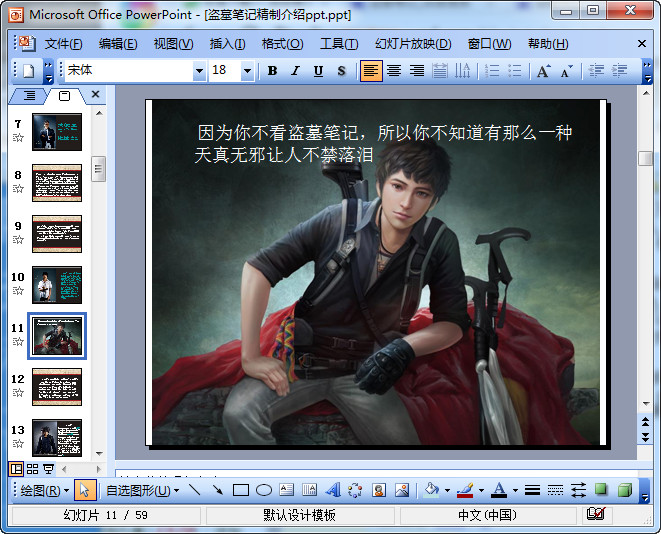Open font name dropdown
Viewport: 661px width, 534px height.
(199, 70)
